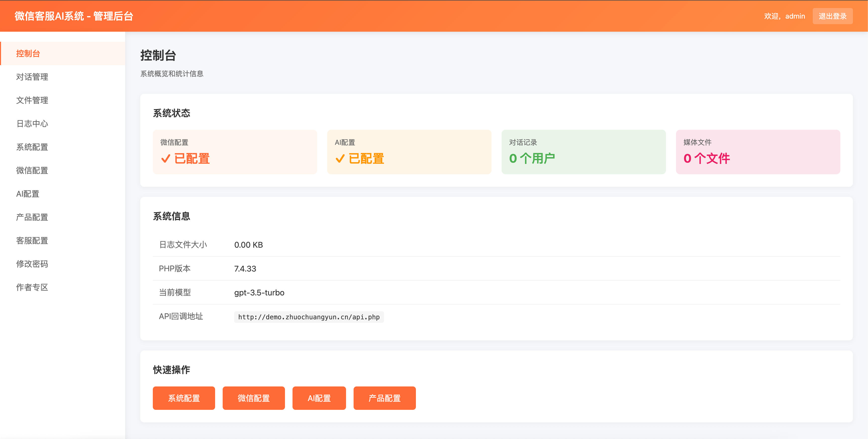
Task: Click the 系统概览和统计信息 subtitle
Action: point(172,74)
